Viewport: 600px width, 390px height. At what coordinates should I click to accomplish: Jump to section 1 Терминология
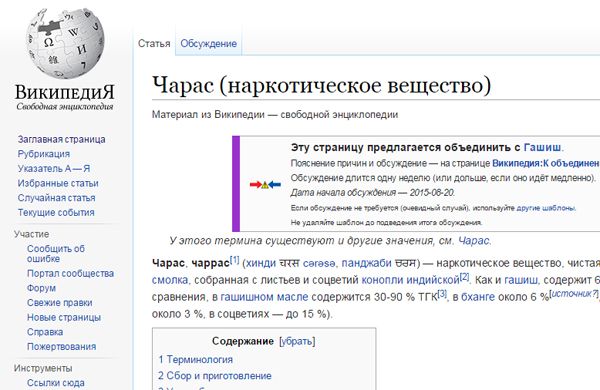[x=196, y=359]
